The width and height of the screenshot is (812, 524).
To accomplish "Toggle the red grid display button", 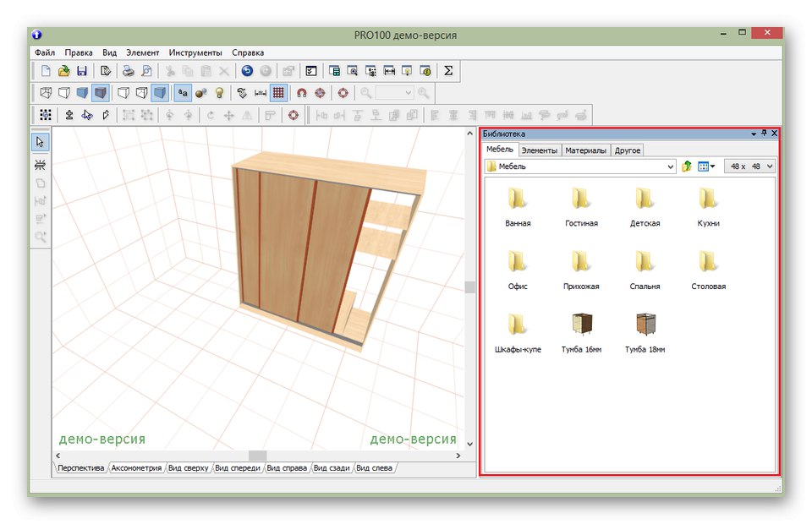I will point(278,93).
